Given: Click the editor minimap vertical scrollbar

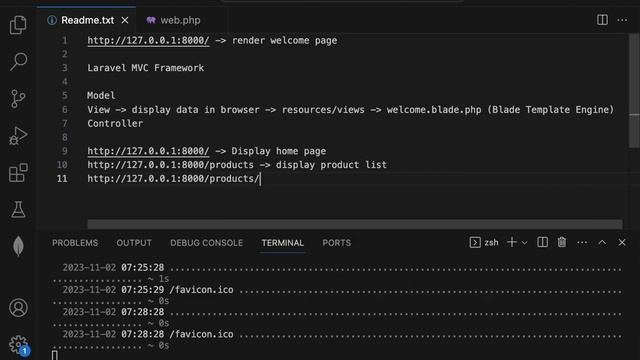Looking at the screenshot, I should pyautogui.click(x=634, y=91).
